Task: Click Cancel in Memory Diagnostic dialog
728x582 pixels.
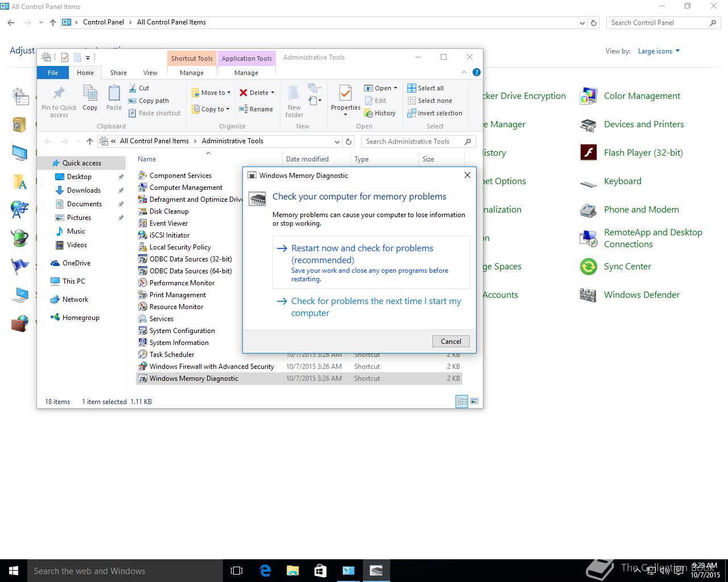Action: coord(451,342)
